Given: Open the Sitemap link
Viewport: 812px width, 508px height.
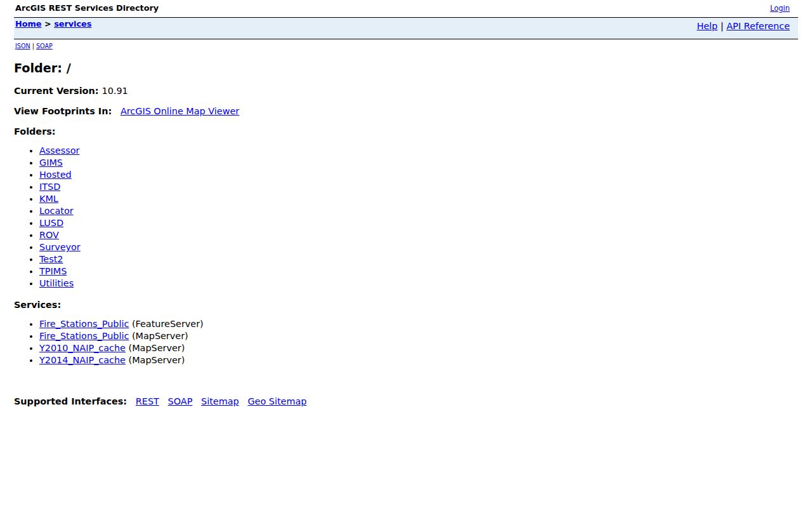Looking at the screenshot, I should coord(220,401).
